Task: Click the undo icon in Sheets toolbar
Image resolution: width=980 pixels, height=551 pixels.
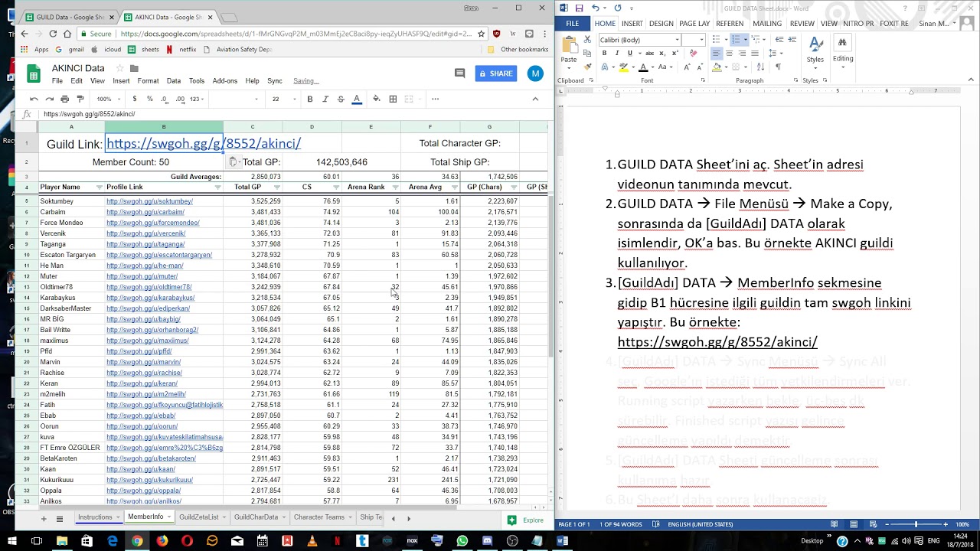Action: point(34,99)
